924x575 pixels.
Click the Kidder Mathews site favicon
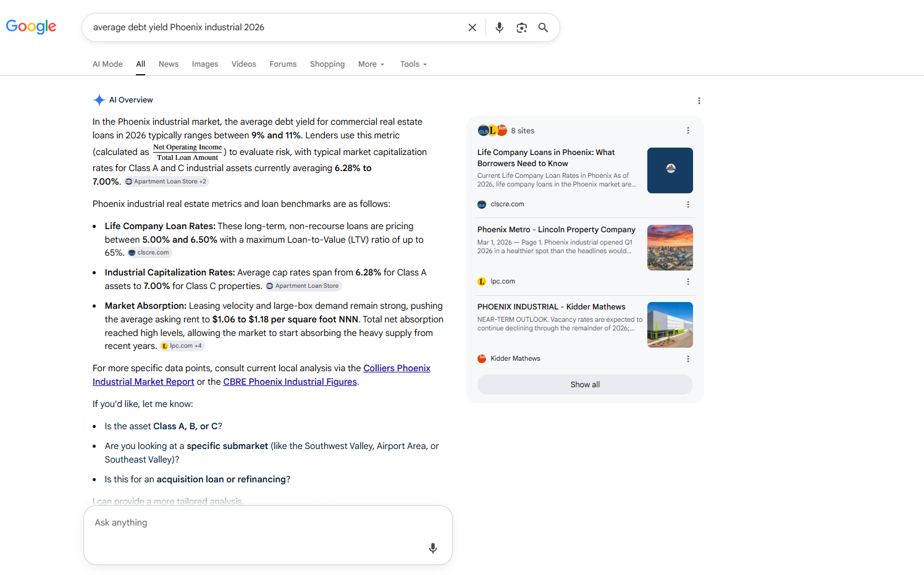pyautogui.click(x=482, y=359)
